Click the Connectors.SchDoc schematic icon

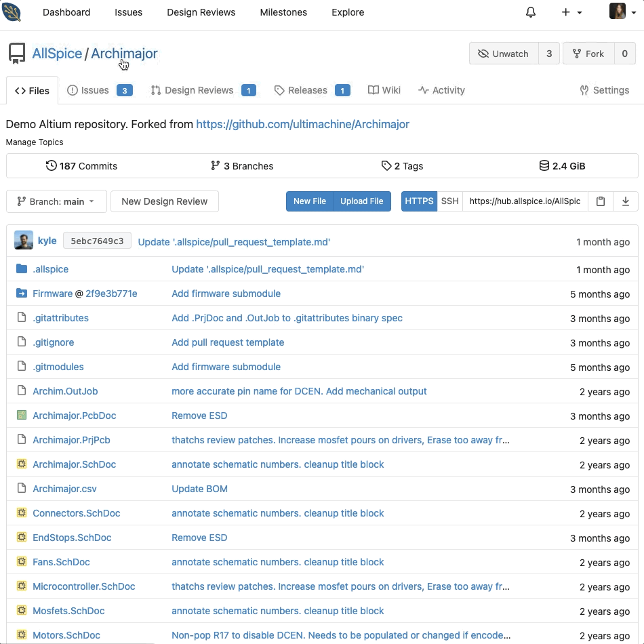point(22,513)
